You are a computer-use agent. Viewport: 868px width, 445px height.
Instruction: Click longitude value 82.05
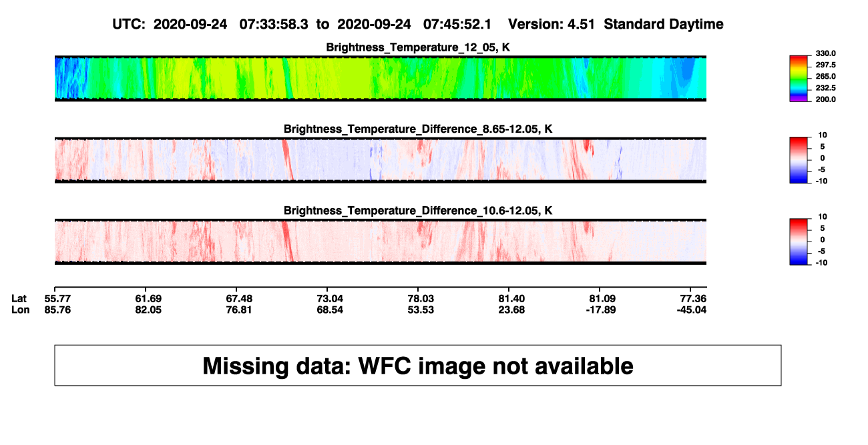click(x=148, y=310)
